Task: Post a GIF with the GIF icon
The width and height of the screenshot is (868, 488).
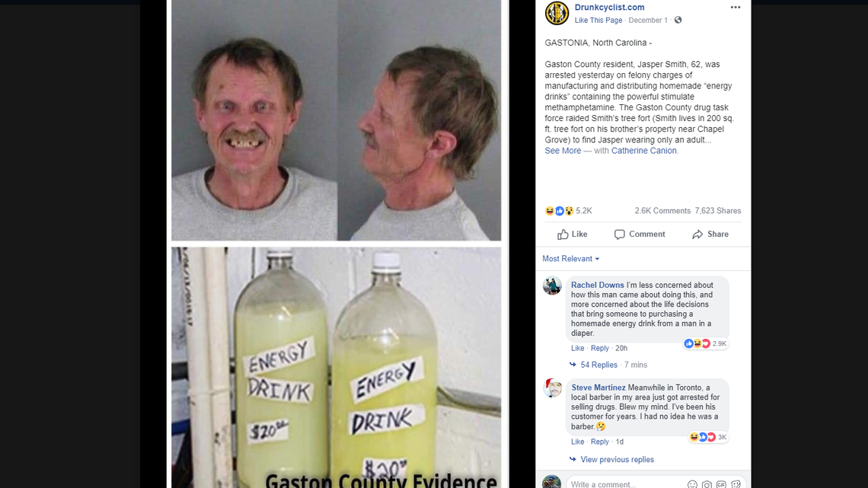Action: click(x=721, y=484)
